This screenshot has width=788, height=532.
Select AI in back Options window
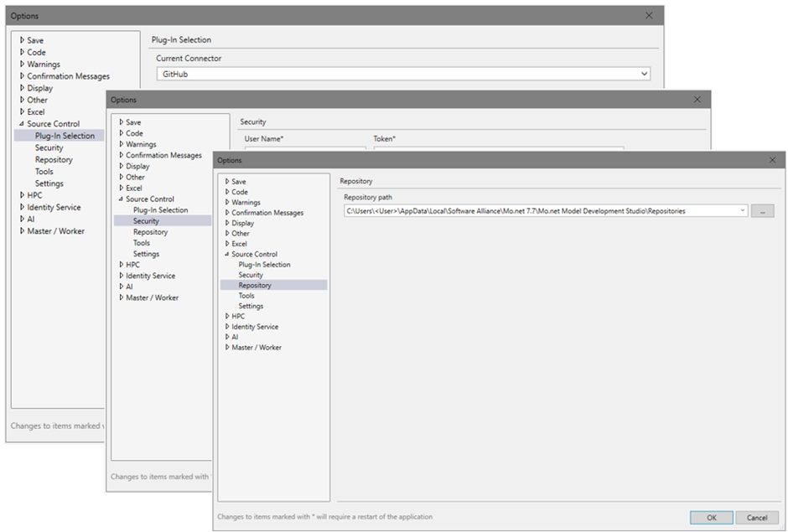[31, 219]
